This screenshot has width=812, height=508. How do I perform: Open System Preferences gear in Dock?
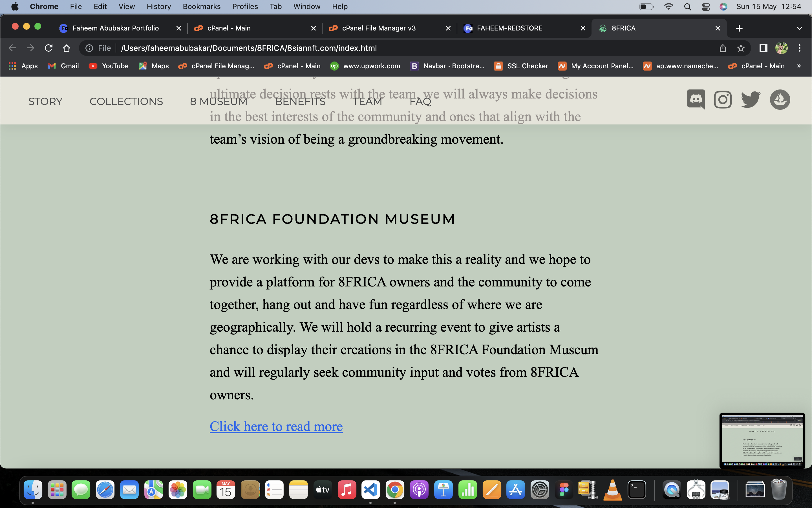[540, 490]
